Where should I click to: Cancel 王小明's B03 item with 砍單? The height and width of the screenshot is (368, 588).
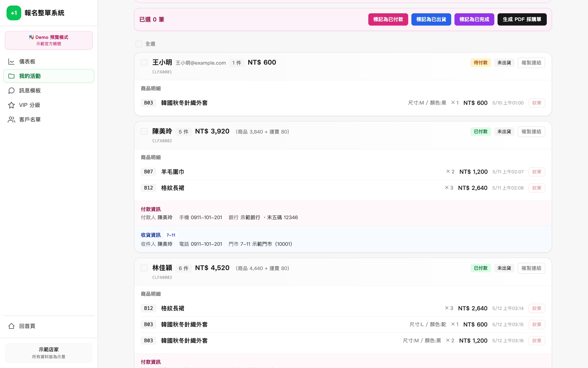(537, 103)
